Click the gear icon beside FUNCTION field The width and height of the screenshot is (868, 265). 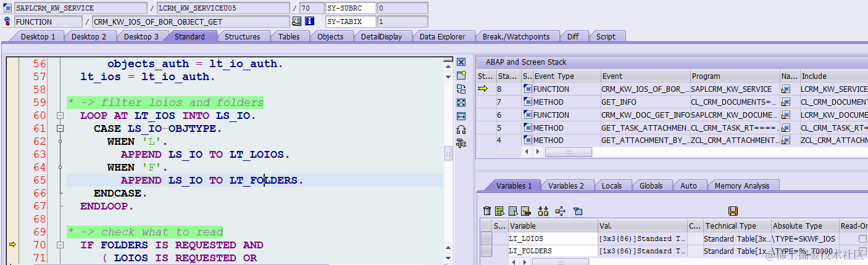(x=7, y=22)
